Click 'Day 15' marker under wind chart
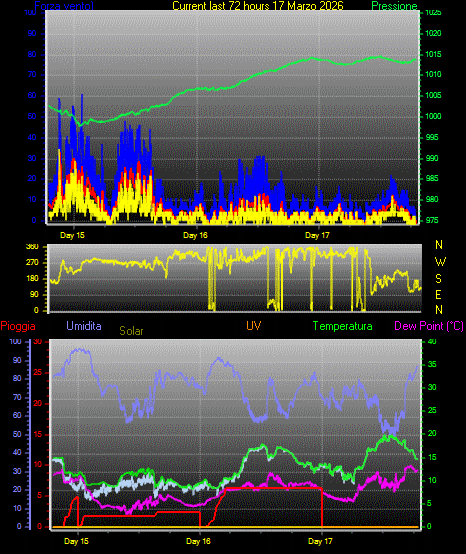 tap(72, 235)
